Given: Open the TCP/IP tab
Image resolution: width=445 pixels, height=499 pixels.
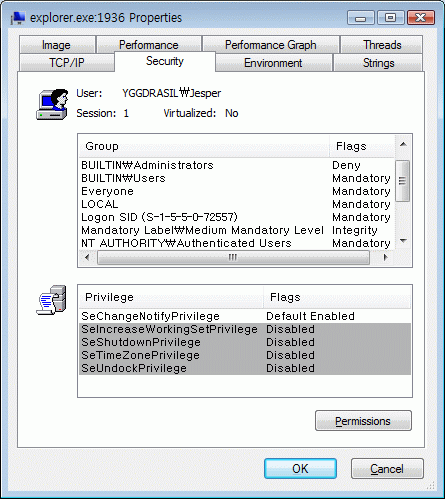Looking at the screenshot, I should click(67, 63).
